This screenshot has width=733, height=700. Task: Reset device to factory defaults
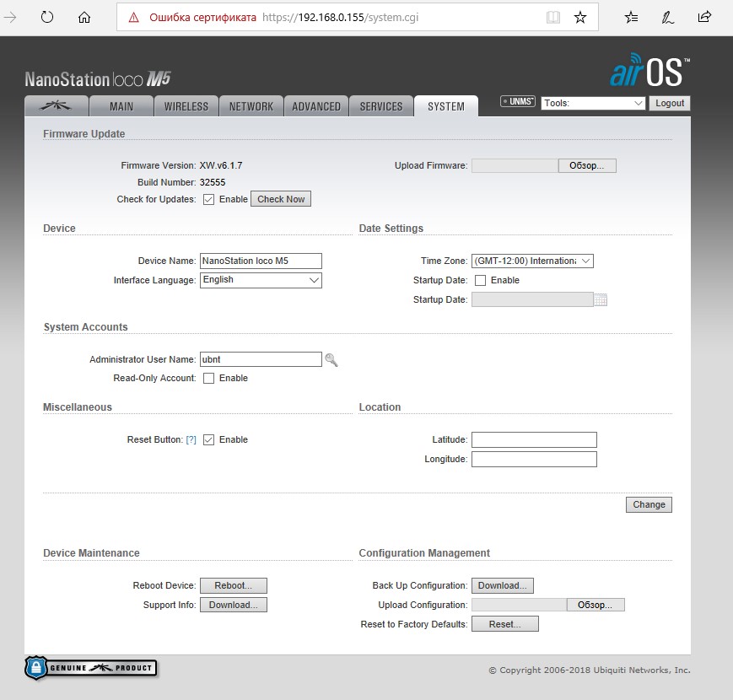pyautogui.click(x=505, y=624)
